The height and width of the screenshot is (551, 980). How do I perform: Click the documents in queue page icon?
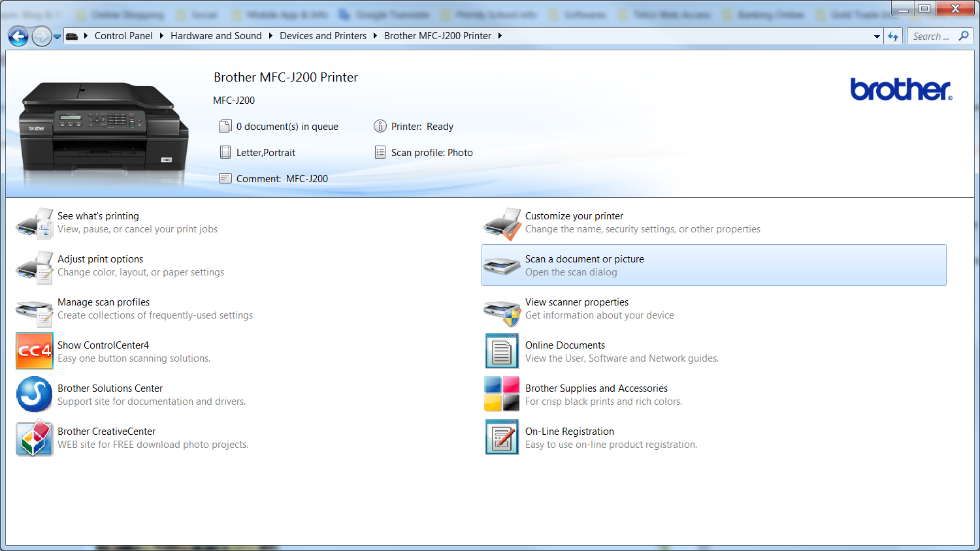coord(225,126)
